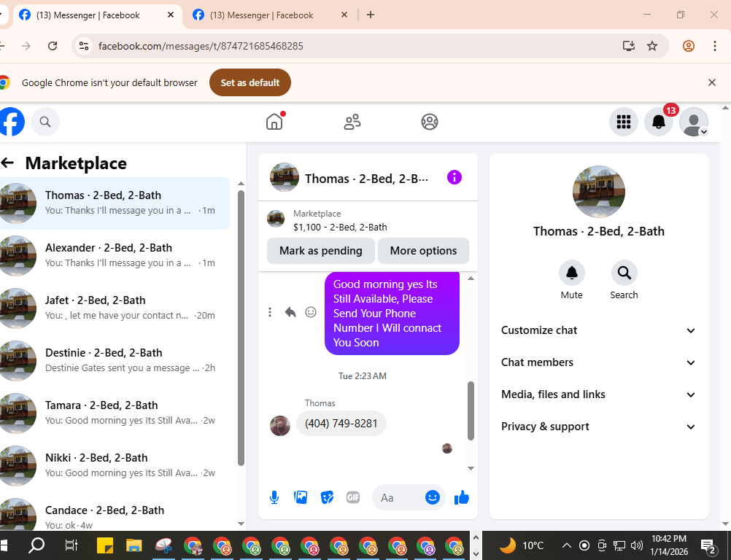Image resolution: width=731 pixels, height=560 pixels.
Task: Open the Groups icon in top navigation
Action: click(430, 122)
